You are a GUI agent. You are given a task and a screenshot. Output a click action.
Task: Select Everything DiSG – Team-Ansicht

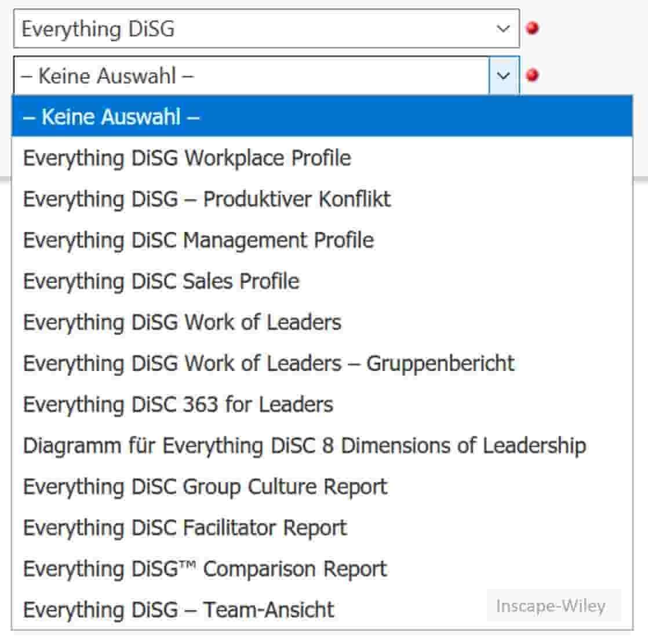[179, 610]
